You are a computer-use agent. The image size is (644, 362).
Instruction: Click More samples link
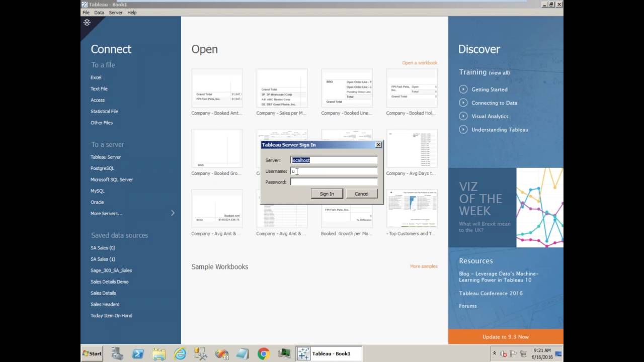(424, 266)
